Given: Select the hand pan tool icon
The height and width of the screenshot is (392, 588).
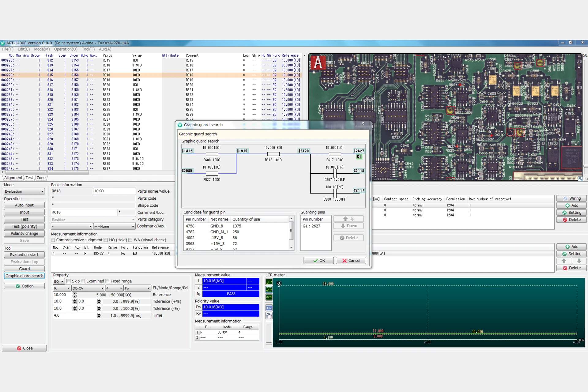Looking at the screenshot, I should 269,315.
